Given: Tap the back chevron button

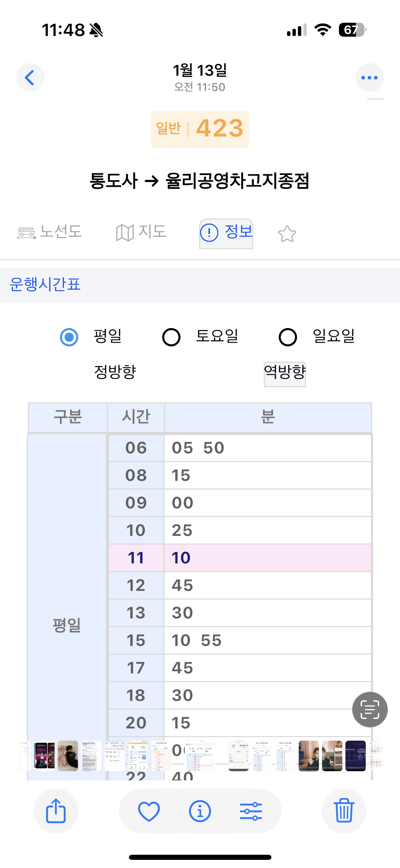Looking at the screenshot, I should tap(30, 77).
